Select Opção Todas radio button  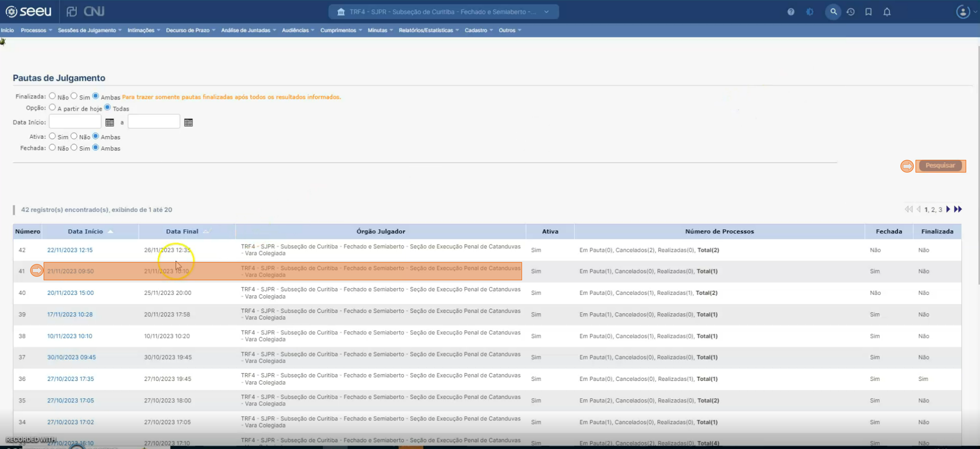coord(107,108)
